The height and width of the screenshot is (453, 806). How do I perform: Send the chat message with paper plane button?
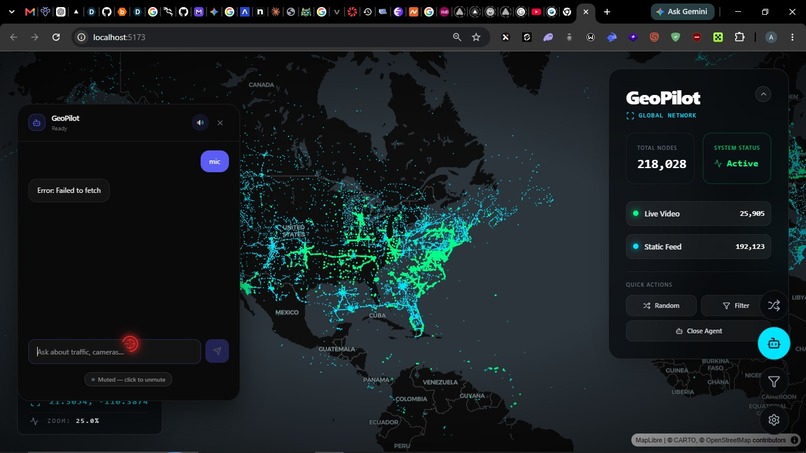coord(217,351)
